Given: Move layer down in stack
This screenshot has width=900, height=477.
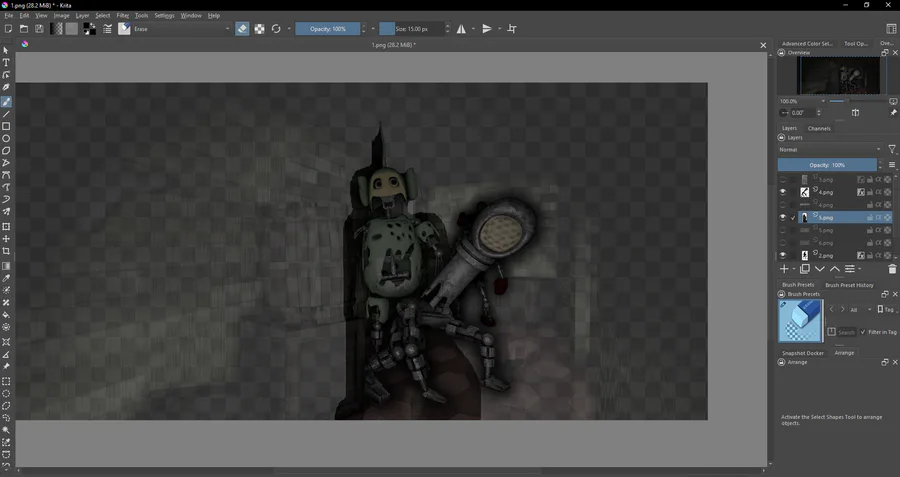Looking at the screenshot, I should click(x=820, y=269).
